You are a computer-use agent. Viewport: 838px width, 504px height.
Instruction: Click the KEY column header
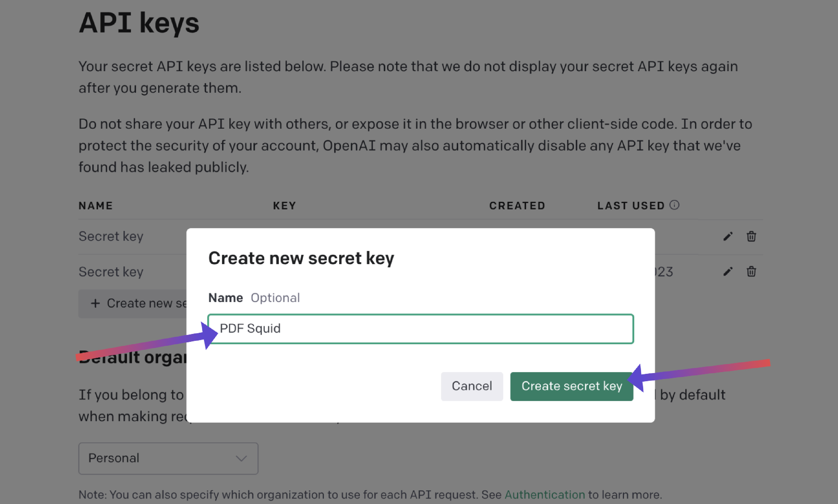point(285,206)
